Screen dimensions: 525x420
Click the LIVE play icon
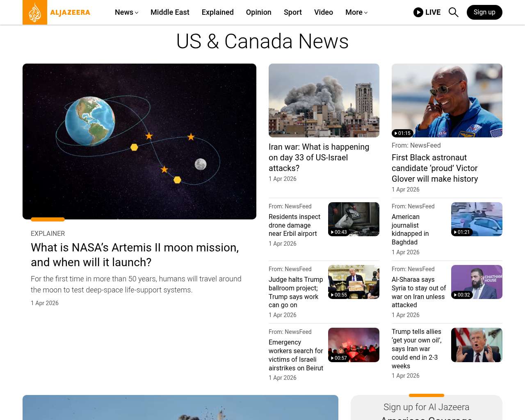(x=418, y=12)
